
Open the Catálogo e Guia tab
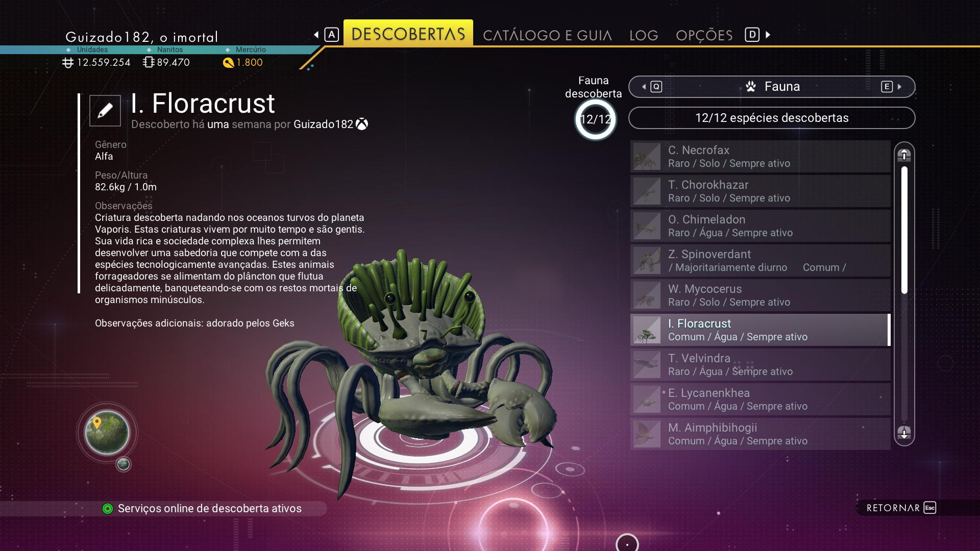(547, 35)
